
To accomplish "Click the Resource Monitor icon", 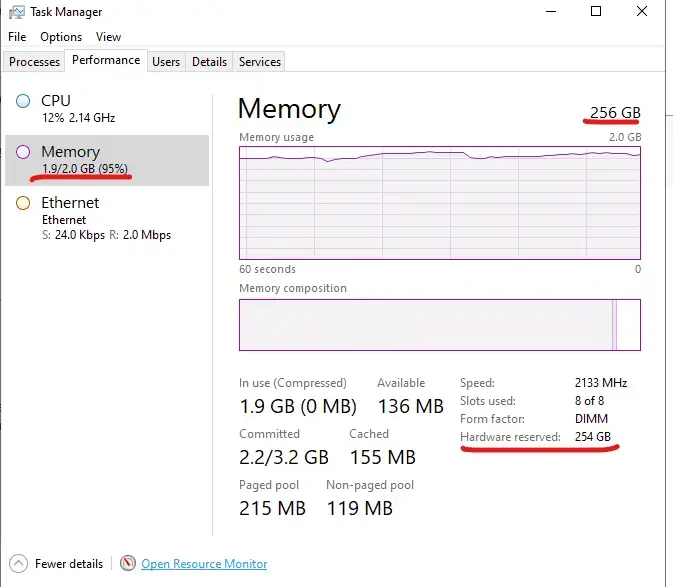I will point(128,564).
